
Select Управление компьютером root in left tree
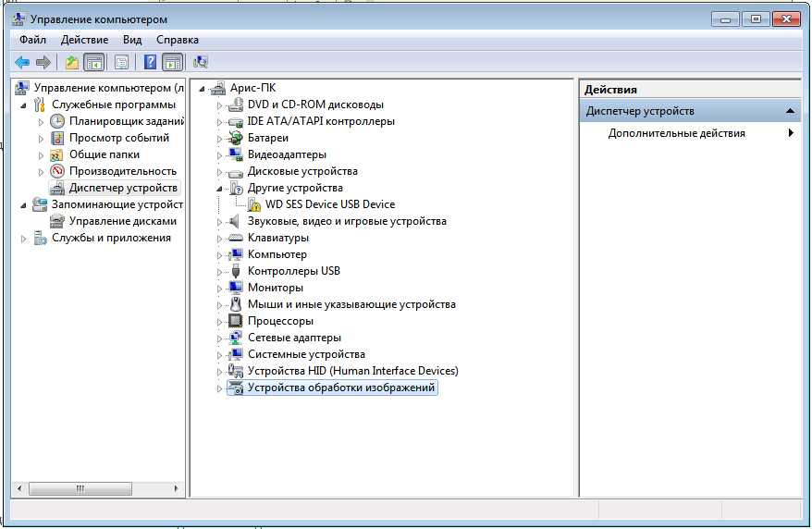[109, 88]
